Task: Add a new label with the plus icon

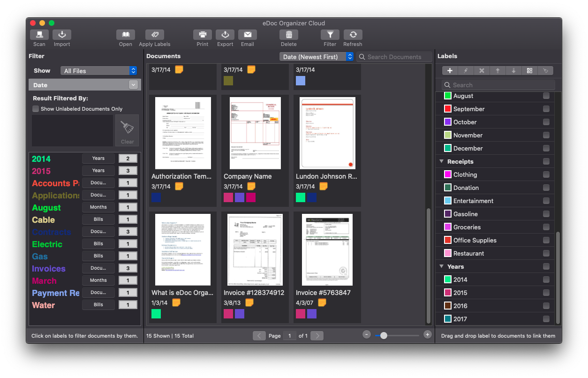Action: pyautogui.click(x=449, y=70)
